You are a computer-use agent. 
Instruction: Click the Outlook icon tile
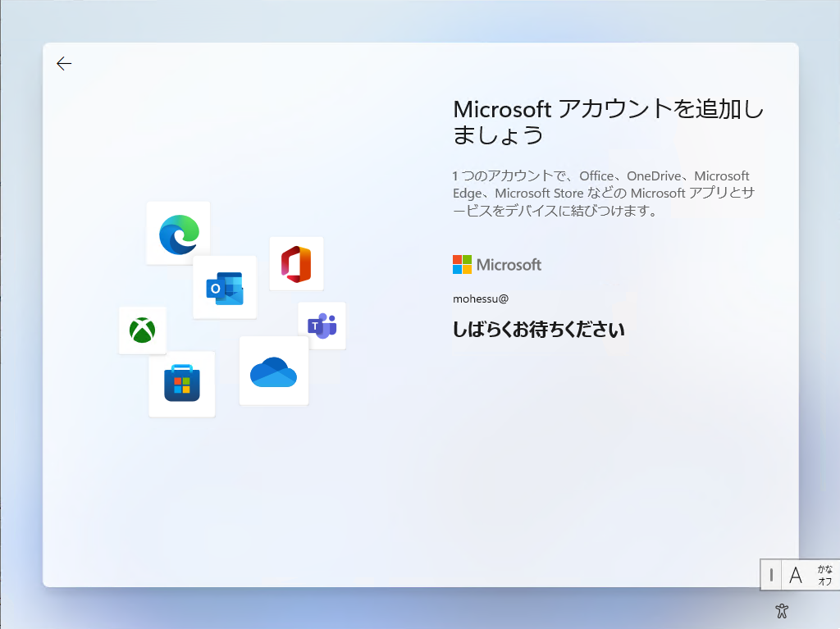click(225, 287)
